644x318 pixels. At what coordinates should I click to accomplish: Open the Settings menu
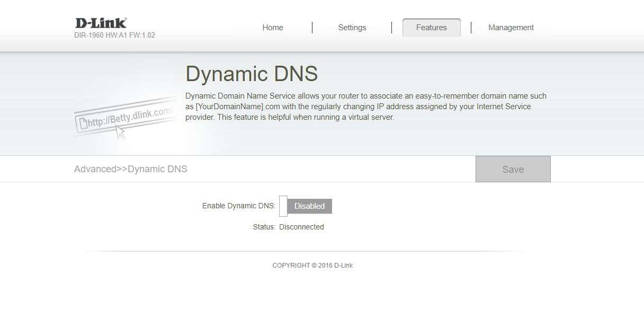pos(352,28)
